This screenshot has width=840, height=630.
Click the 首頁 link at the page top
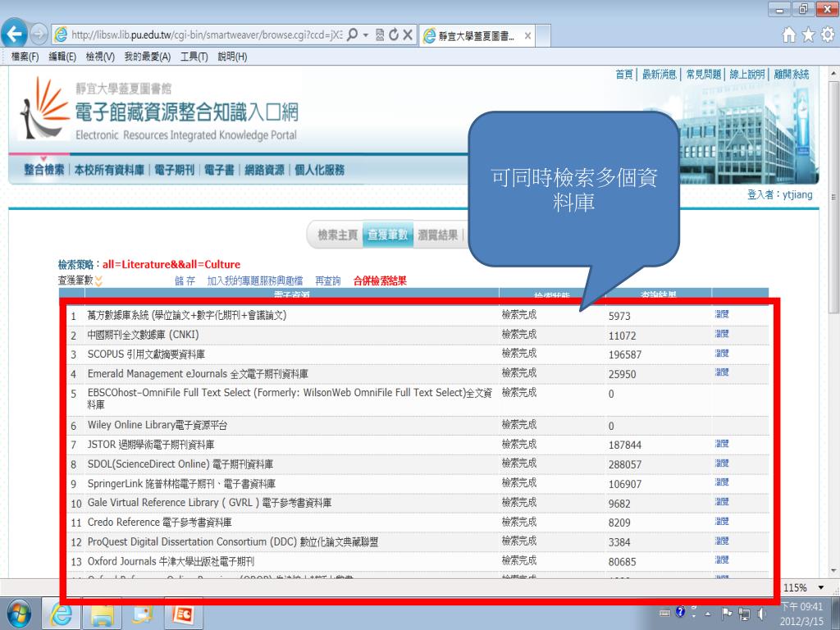coord(624,75)
